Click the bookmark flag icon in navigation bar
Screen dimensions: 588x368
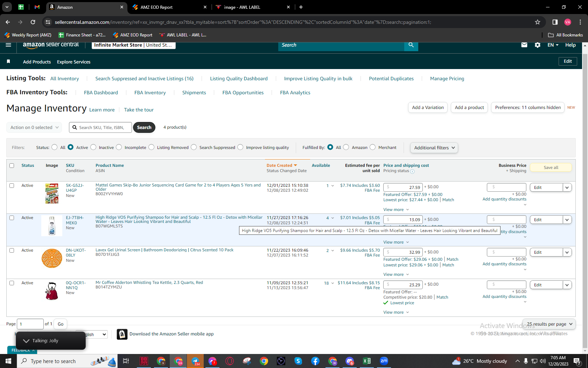pyautogui.click(x=8, y=62)
